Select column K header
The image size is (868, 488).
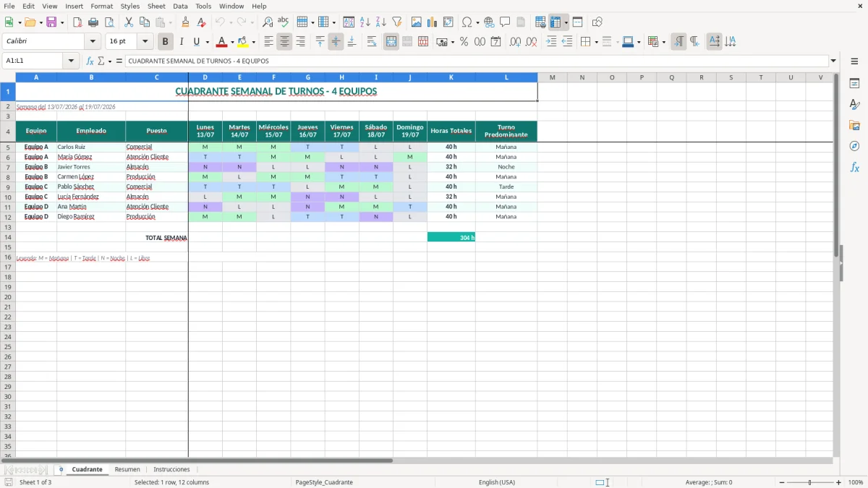click(451, 77)
